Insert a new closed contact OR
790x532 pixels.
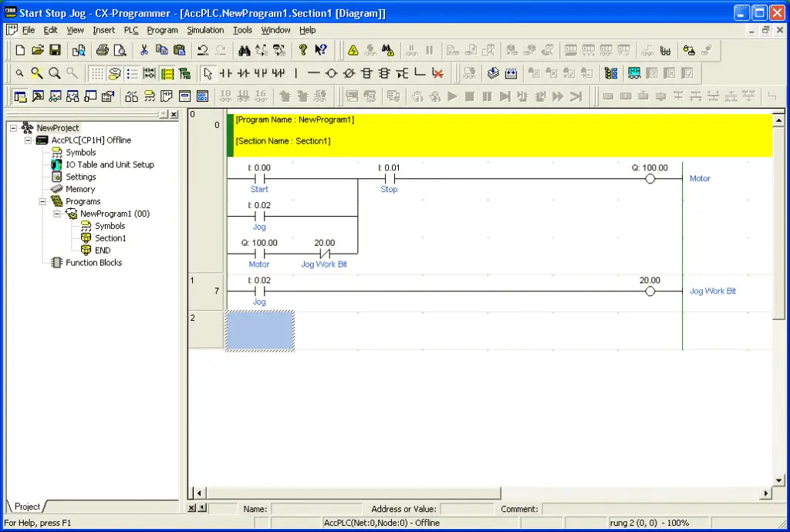[x=278, y=73]
